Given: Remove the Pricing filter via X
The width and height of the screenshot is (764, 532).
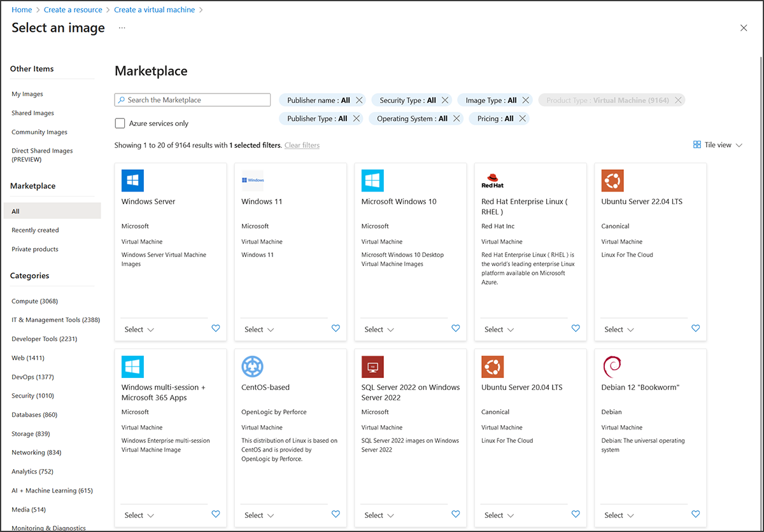Looking at the screenshot, I should click(523, 118).
